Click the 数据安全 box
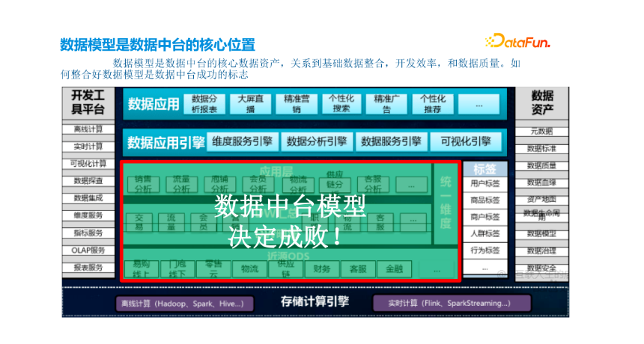Image resolution: width=644 pixels, height=344 pixels. point(541,268)
